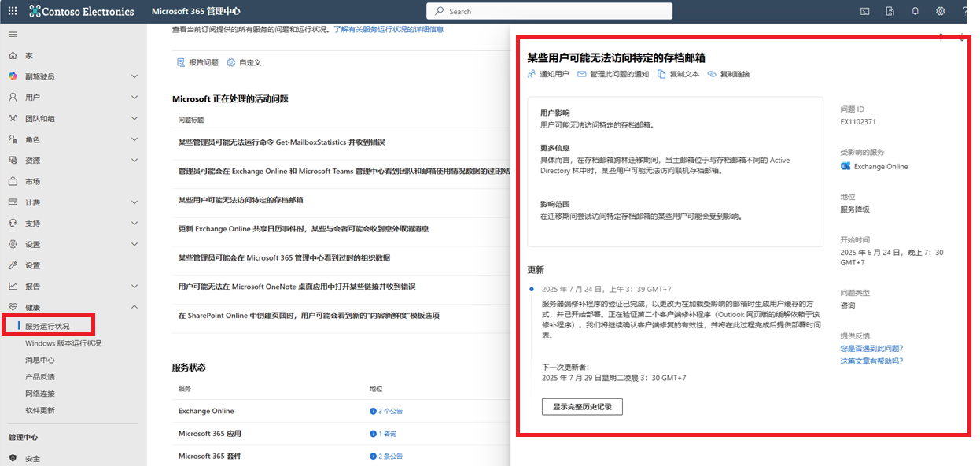The image size is (980, 466).
Task: Open 网络连接 in sidebar
Action: pyautogui.click(x=40, y=394)
